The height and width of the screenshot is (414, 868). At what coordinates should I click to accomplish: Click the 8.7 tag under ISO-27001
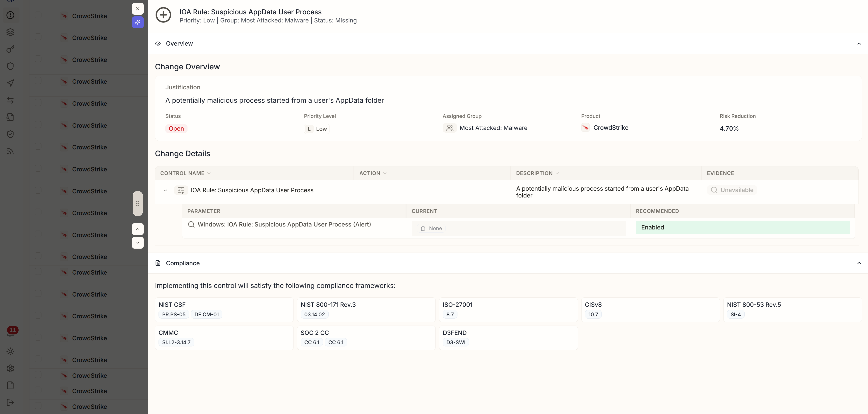click(450, 314)
